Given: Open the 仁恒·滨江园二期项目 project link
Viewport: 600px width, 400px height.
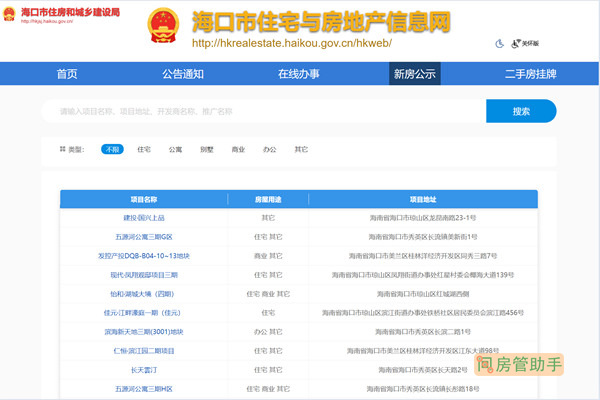Looking at the screenshot, I should pyautogui.click(x=144, y=351).
